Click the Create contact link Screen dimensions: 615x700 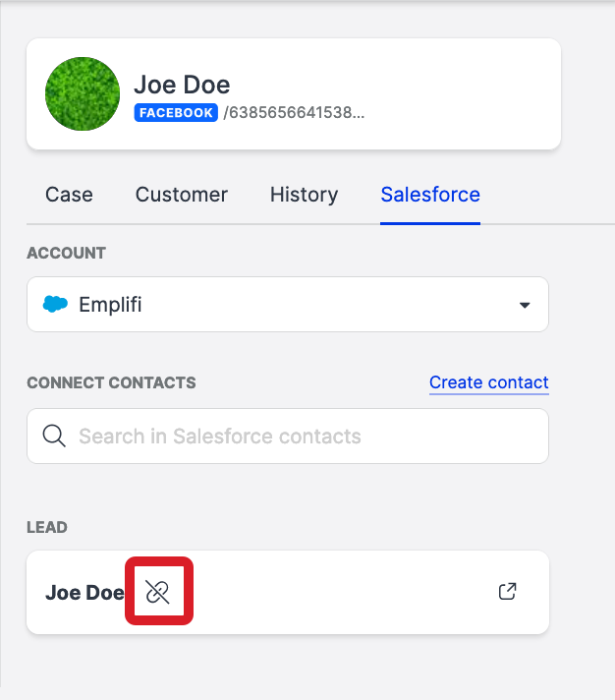point(488,382)
